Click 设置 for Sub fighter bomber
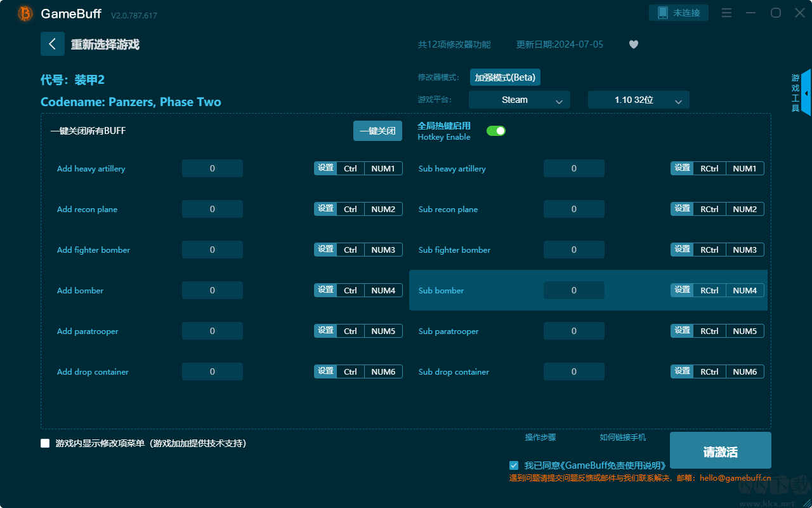Image resolution: width=812 pixels, height=508 pixels. pos(682,250)
